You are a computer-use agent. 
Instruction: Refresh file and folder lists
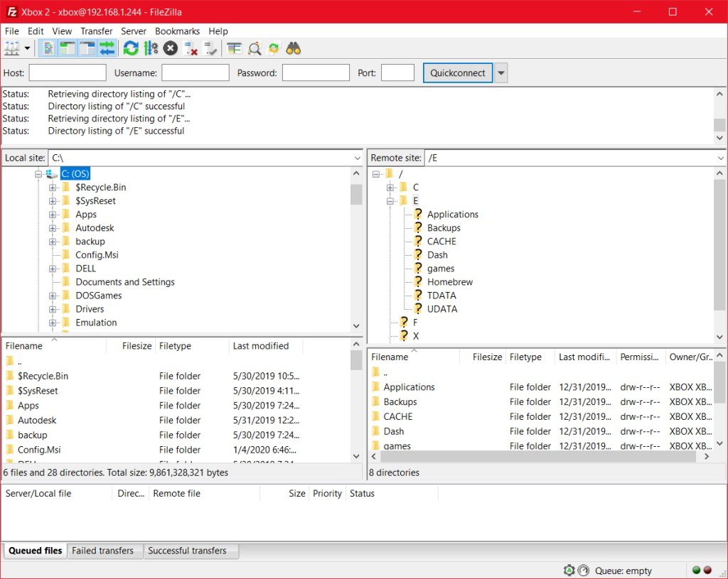[131, 48]
